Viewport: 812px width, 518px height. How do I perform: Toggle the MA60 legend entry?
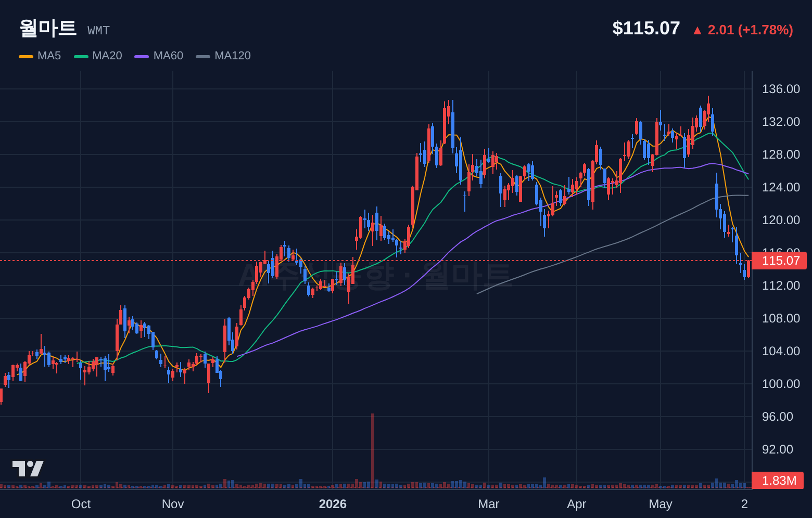click(x=159, y=56)
